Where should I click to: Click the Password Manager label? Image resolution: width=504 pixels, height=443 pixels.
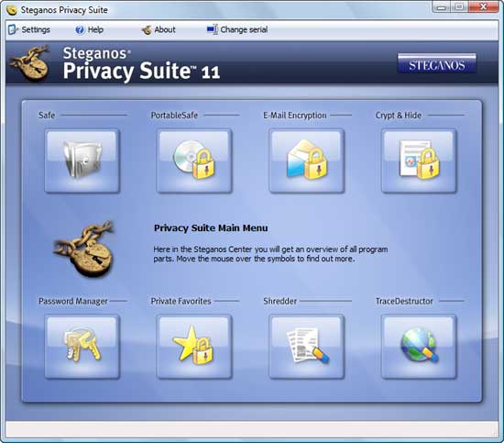[x=73, y=301]
